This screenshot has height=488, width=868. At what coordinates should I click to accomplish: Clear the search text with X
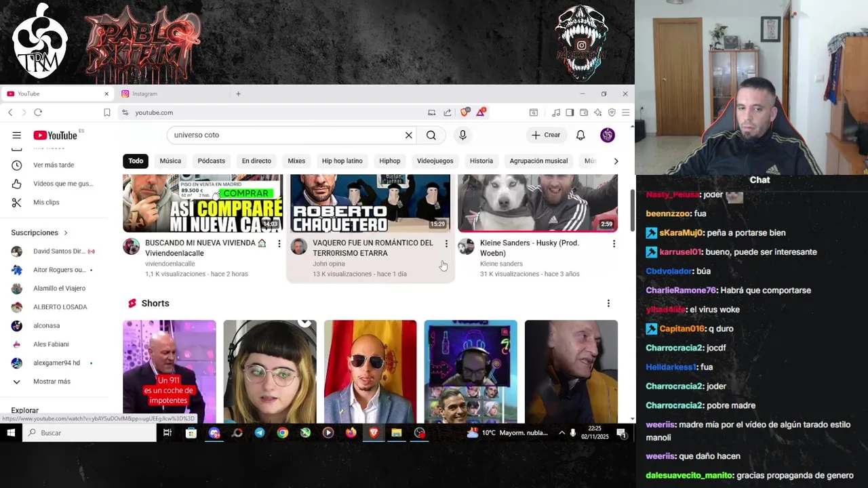pos(409,135)
